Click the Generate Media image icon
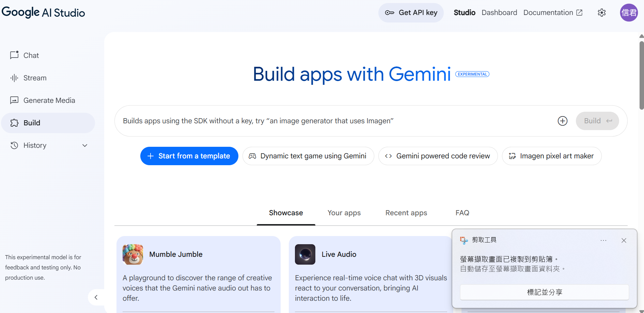Image resolution: width=644 pixels, height=313 pixels. (x=14, y=100)
